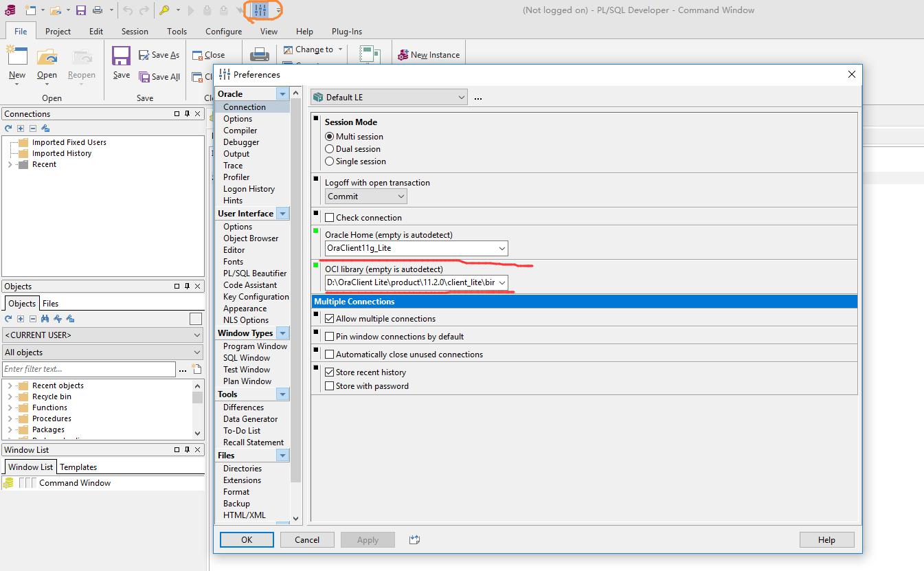
Task: Click the minus icon in Connections panel
Action: (x=32, y=128)
